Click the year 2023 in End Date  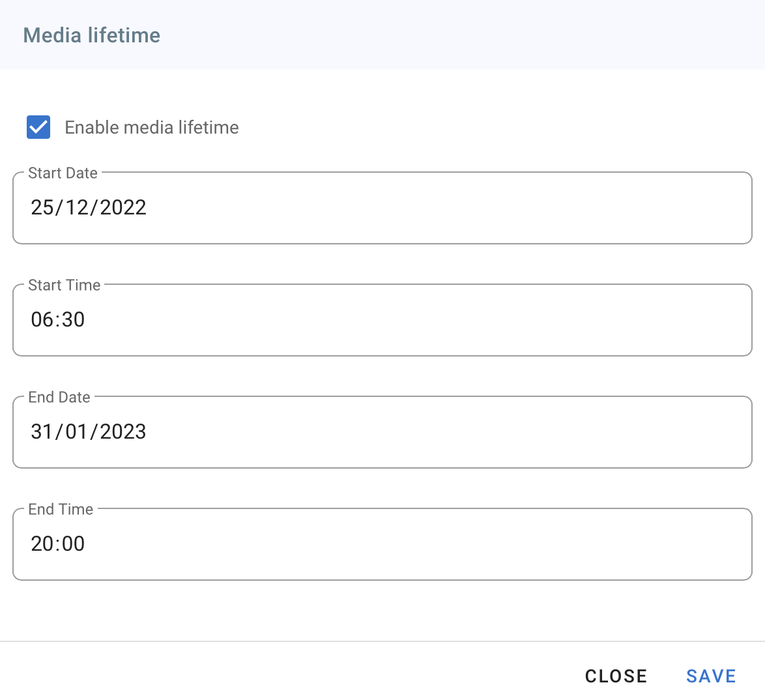click(x=123, y=432)
